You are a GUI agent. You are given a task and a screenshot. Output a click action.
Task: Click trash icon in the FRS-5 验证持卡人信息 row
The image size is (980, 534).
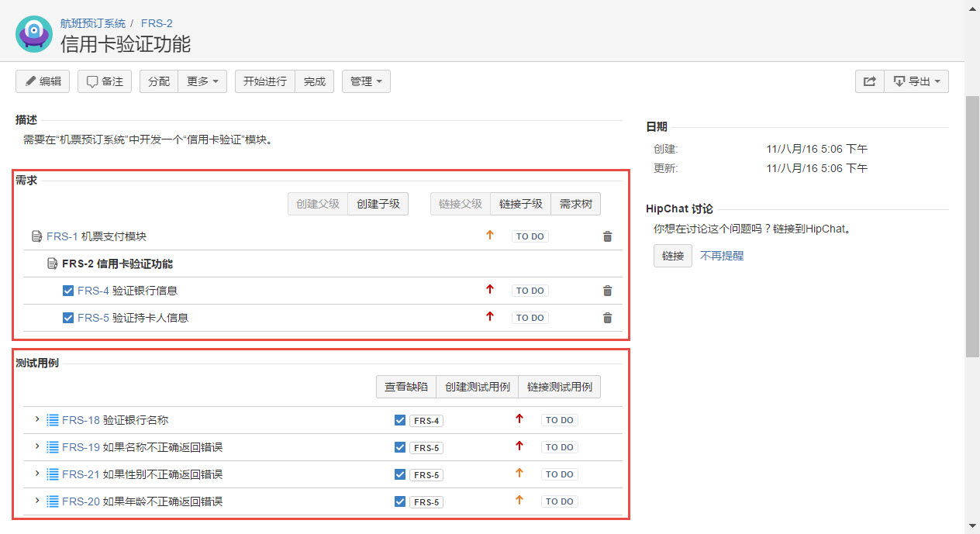tap(608, 318)
